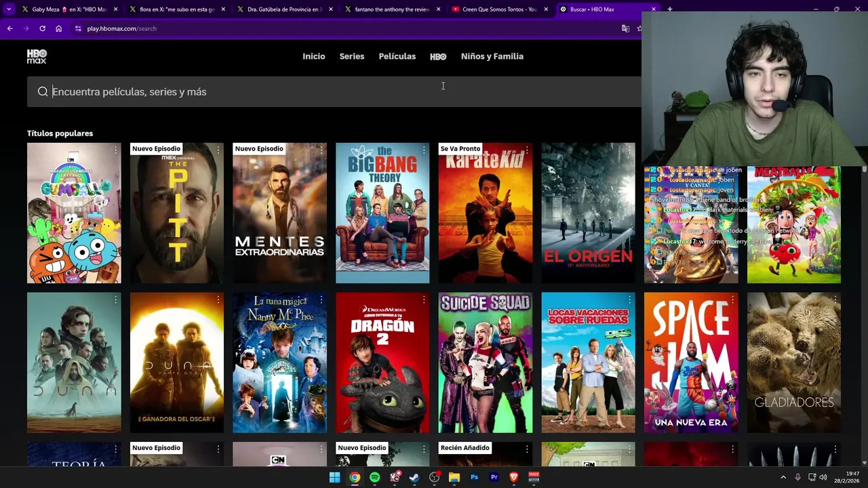Screen dimensions: 868x488
Task: Open the Series section
Action: (x=352, y=56)
